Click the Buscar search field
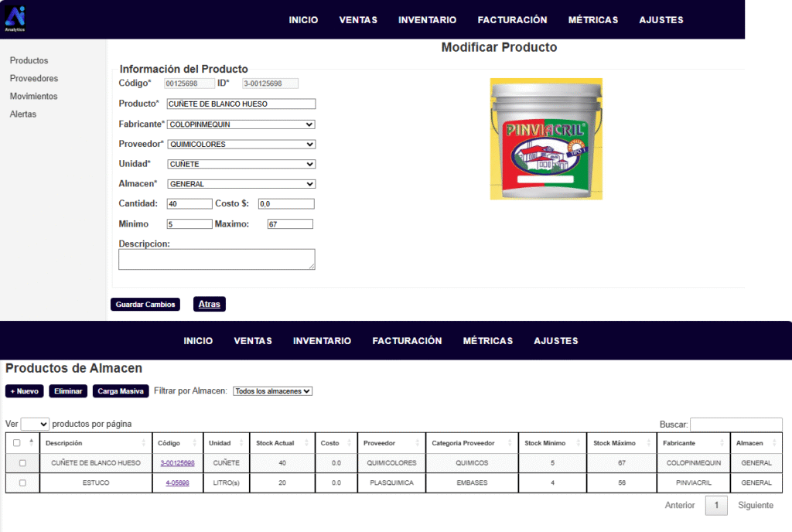 (736, 425)
